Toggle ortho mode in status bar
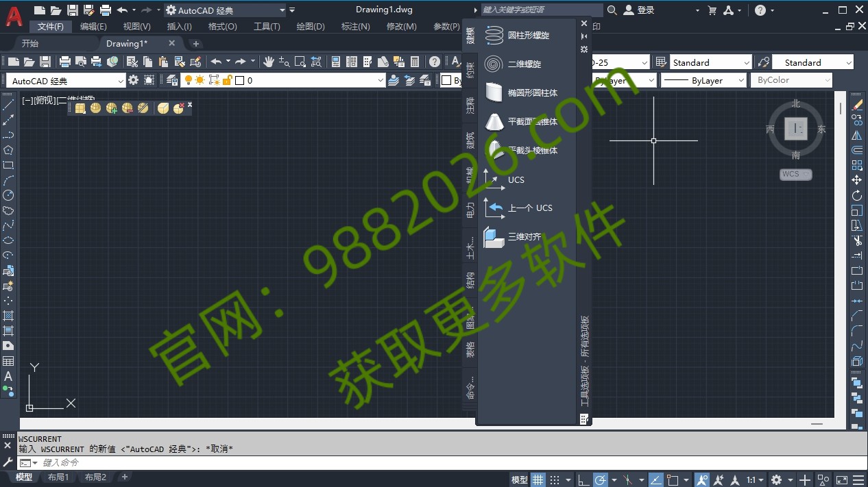The image size is (868, 487). 583,479
